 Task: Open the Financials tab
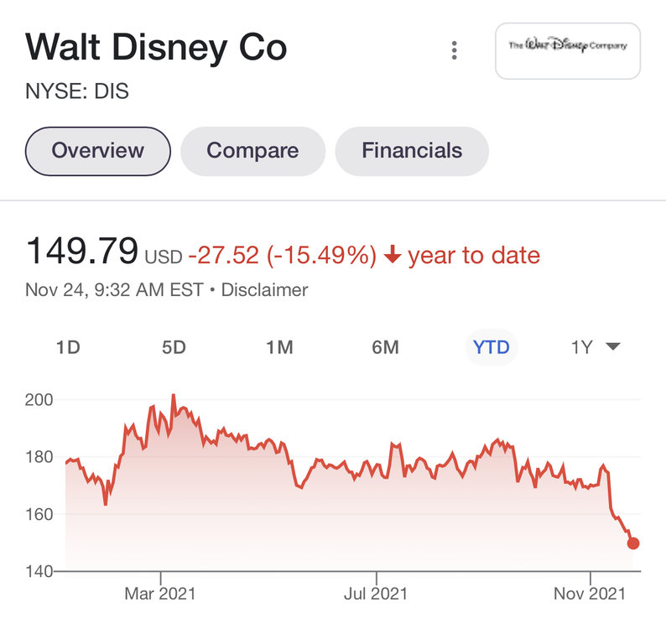tap(412, 151)
